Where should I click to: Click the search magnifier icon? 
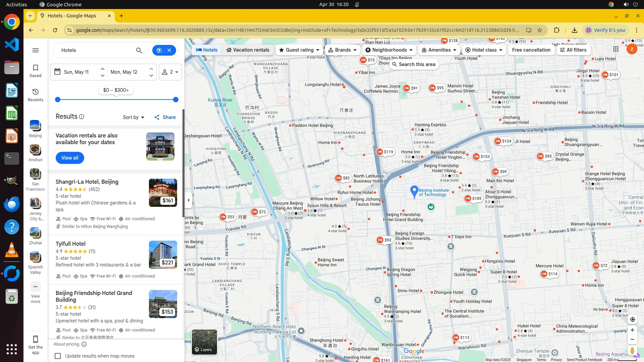click(139, 50)
